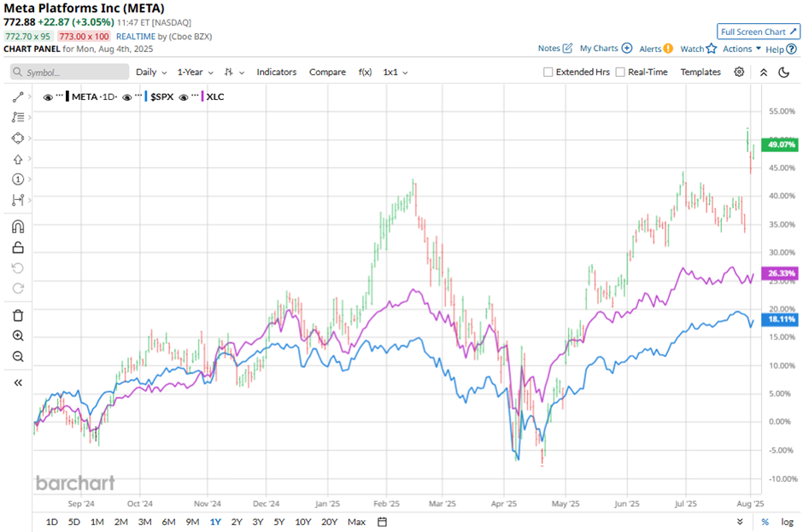Open META series options ellipsis

(x=60, y=96)
